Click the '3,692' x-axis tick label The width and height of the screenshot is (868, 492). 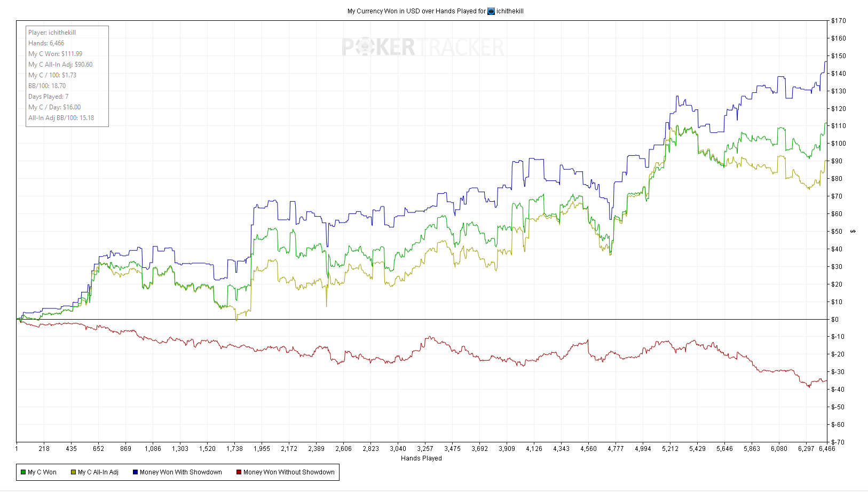480,449
